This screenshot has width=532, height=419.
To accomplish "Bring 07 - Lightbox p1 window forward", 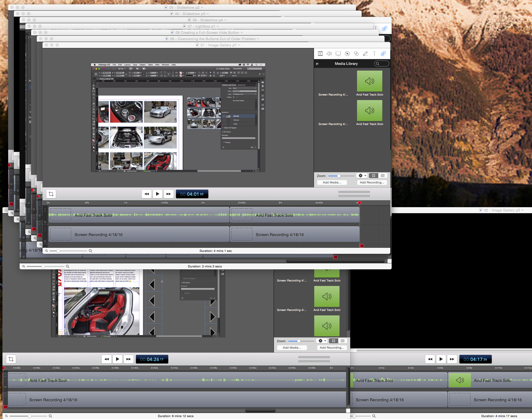I will click(x=199, y=26).
